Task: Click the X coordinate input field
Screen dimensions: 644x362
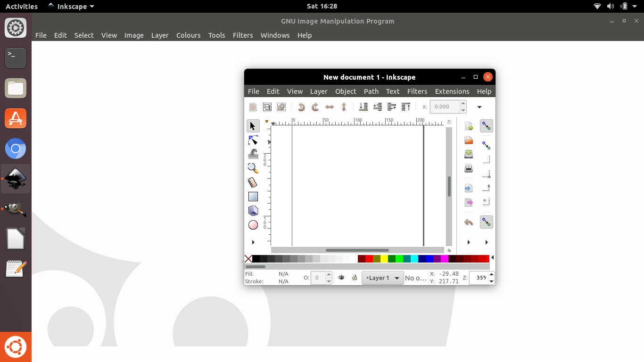Action: [445, 107]
